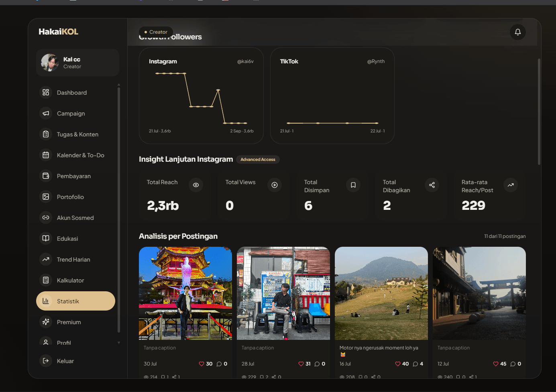Click comment icon on 16 Jul post
Screen dimensions: 556x392
point(415,364)
